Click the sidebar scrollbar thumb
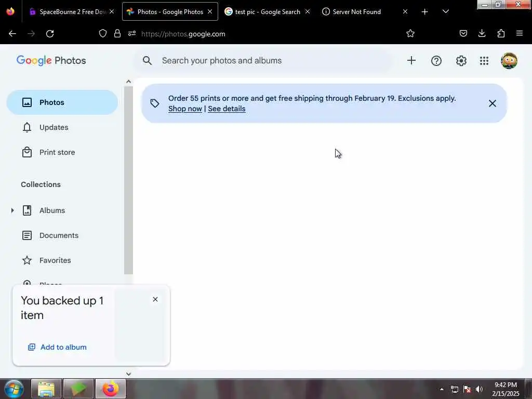This screenshot has width=532, height=399. coord(128,180)
